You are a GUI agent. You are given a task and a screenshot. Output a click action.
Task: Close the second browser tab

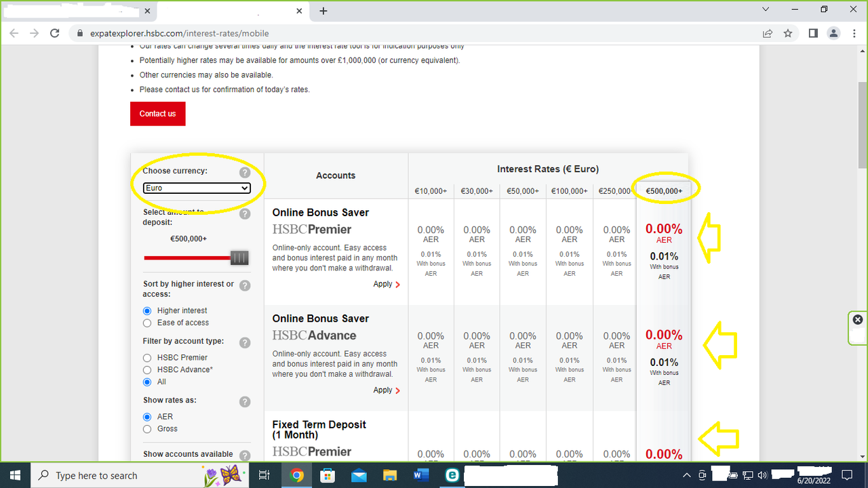[x=300, y=11]
